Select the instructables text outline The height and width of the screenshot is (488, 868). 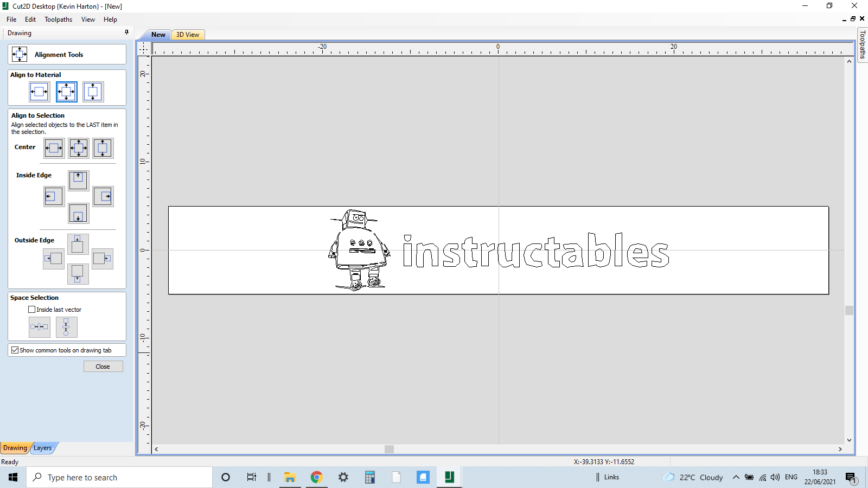(536, 251)
